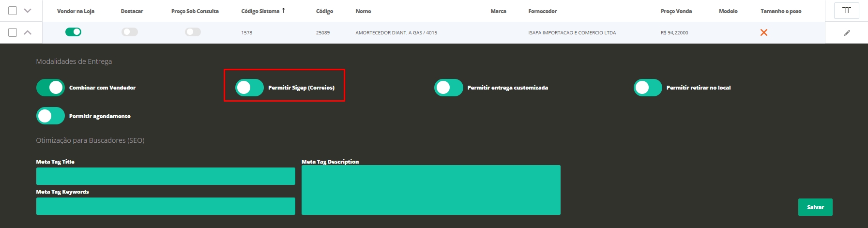Open the column settings icon in the header
This screenshot has height=228, width=868.
[x=846, y=11]
